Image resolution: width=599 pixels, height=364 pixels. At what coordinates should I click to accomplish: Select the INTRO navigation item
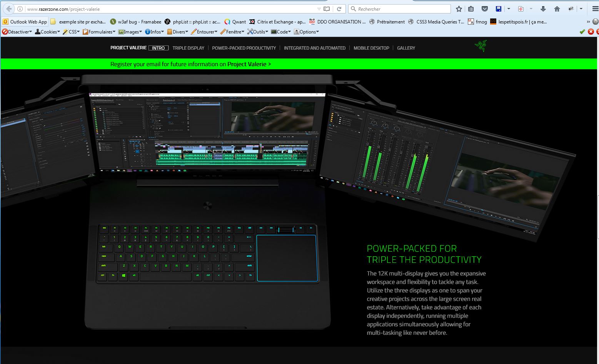click(158, 48)
